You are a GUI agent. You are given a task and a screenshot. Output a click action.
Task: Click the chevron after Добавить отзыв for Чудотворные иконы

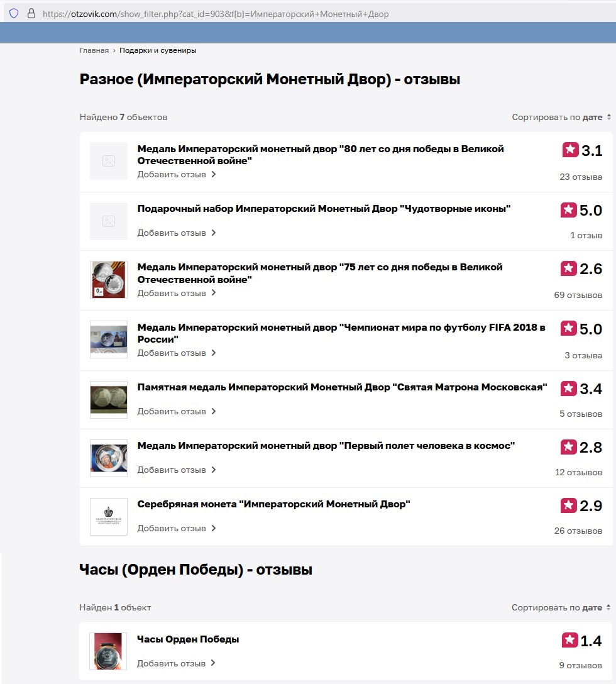214,233
